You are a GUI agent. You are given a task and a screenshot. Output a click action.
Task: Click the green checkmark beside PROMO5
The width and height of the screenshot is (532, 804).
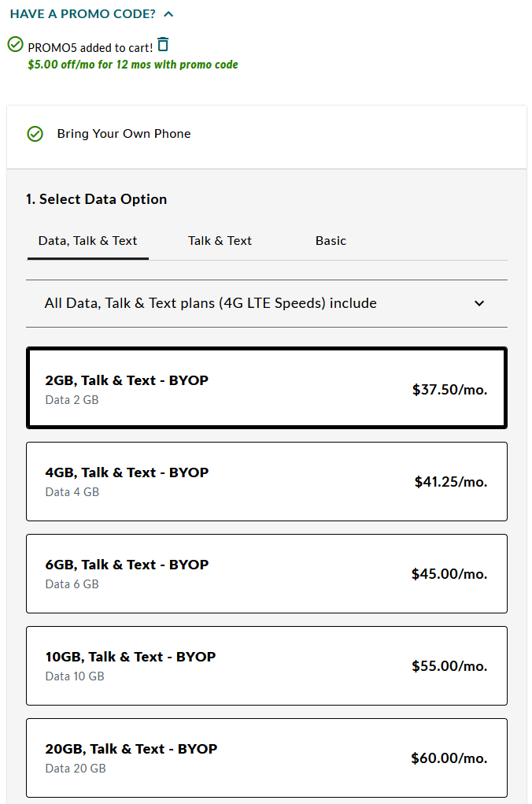[15, 44]
